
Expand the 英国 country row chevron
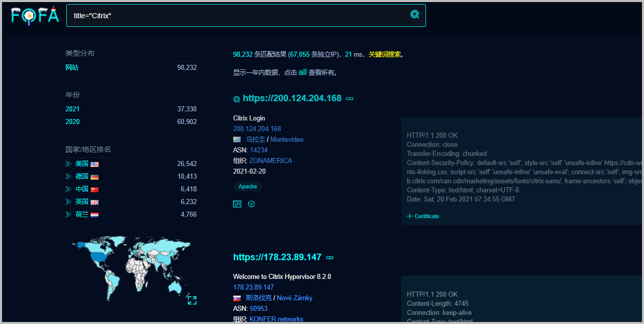click(x=68, y=202)
